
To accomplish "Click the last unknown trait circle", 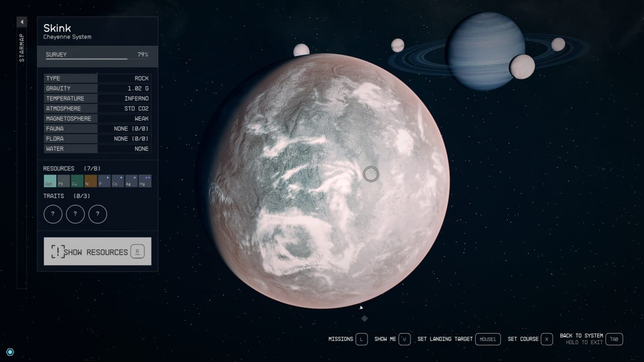I will point(98,214).
